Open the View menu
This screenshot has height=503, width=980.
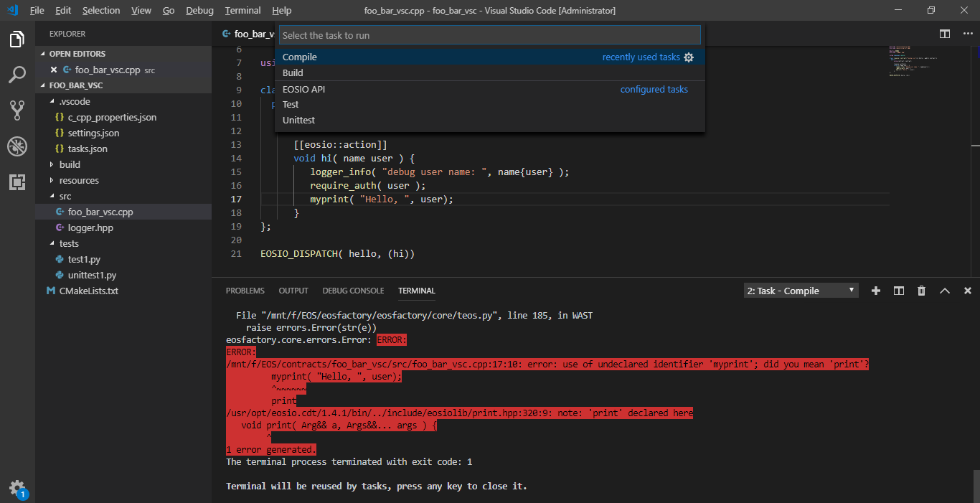click(x=141, y=11)
